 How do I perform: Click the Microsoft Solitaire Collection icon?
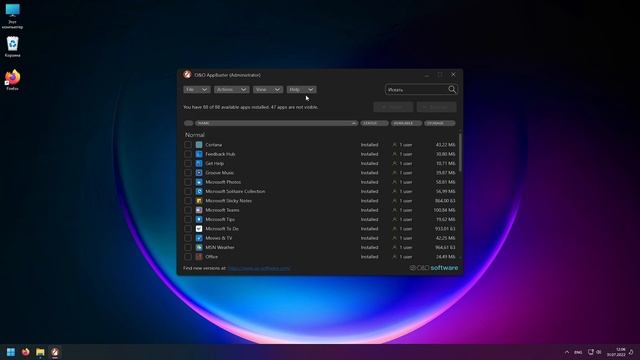[199, 191]
